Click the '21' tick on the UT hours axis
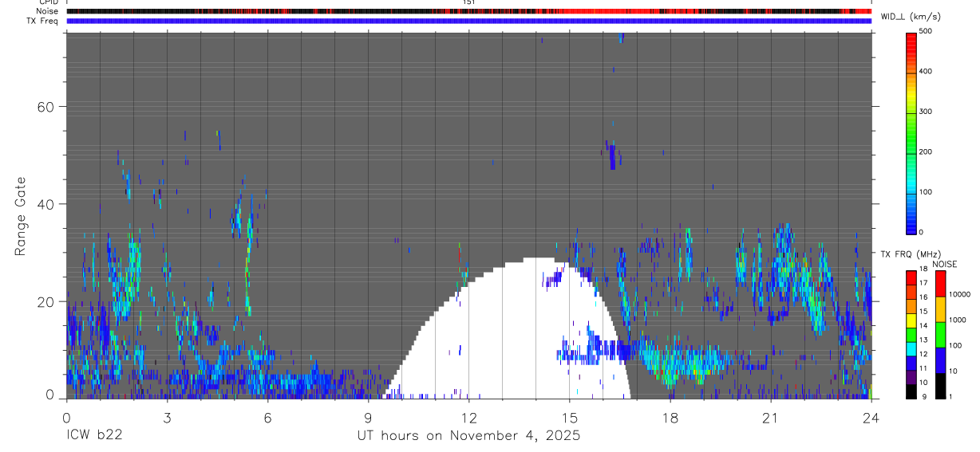 771,418
